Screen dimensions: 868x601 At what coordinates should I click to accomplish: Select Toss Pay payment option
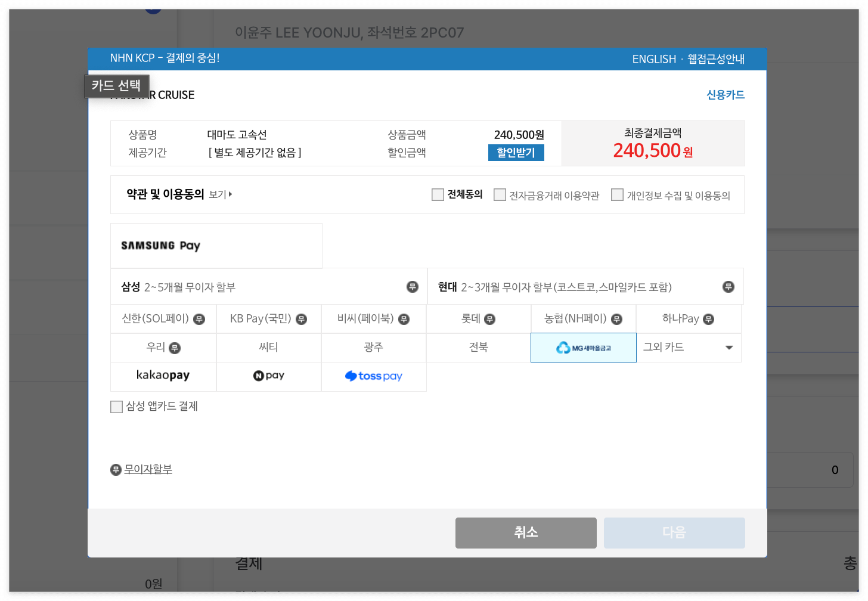click(x=374, y=376)
